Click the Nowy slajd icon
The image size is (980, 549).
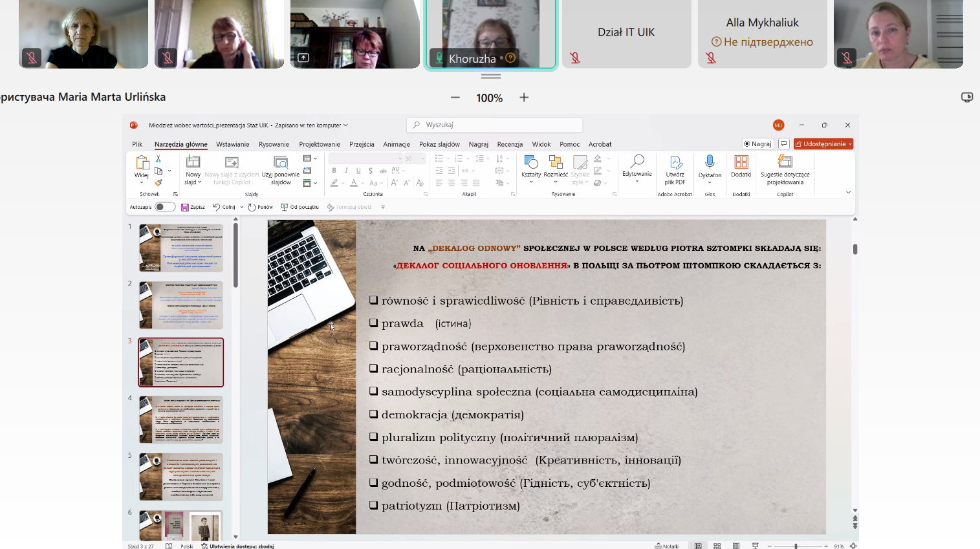[x=193, y=162]
